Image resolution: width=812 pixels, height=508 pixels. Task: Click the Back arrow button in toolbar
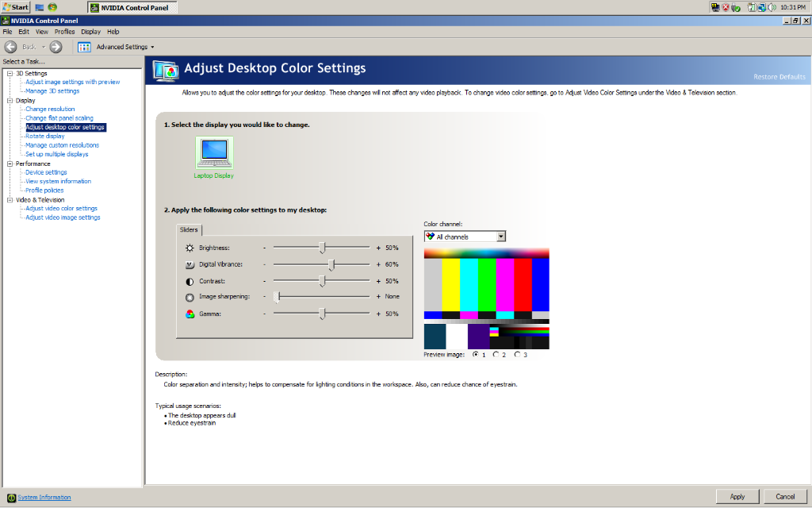[x=10, y=47]
